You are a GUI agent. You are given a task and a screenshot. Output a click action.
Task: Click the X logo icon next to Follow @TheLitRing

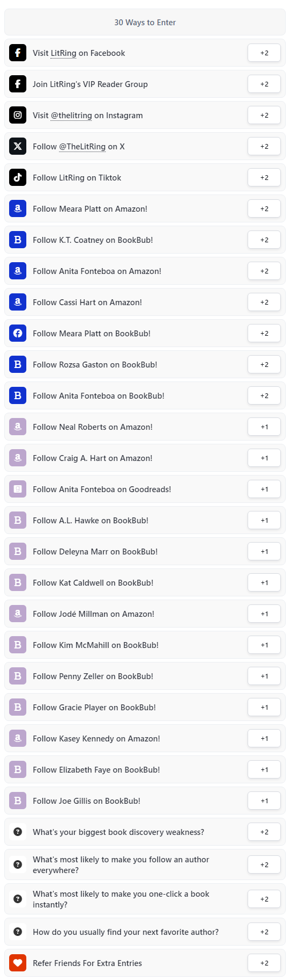click(x=18, y=146)
